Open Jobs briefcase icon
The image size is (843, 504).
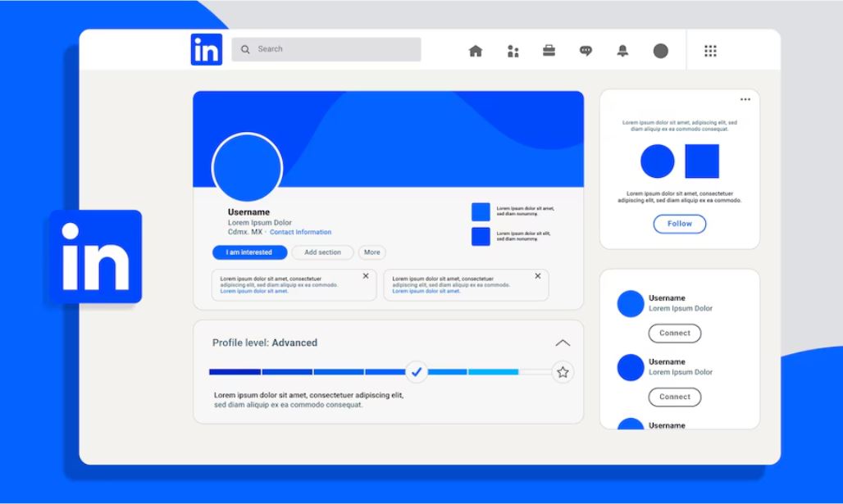[549, 51]
